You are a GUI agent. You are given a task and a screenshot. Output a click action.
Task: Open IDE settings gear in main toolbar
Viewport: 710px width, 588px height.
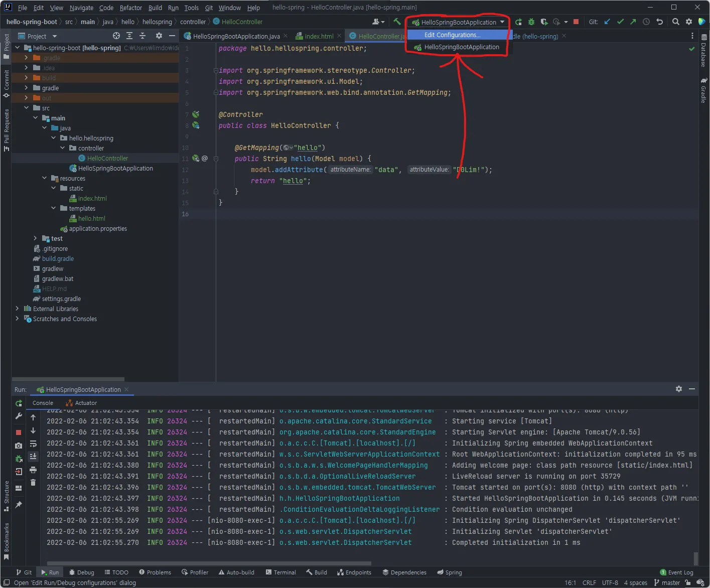(689, 22)
